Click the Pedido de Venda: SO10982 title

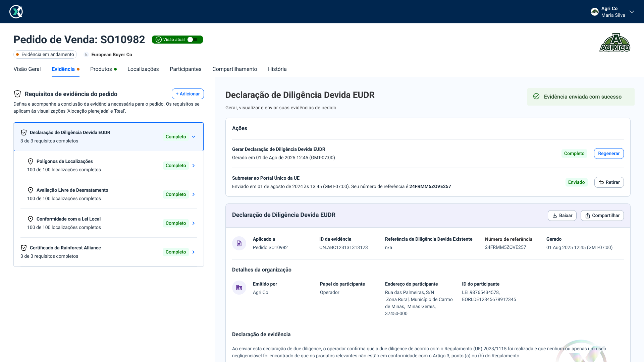point(79,40)
